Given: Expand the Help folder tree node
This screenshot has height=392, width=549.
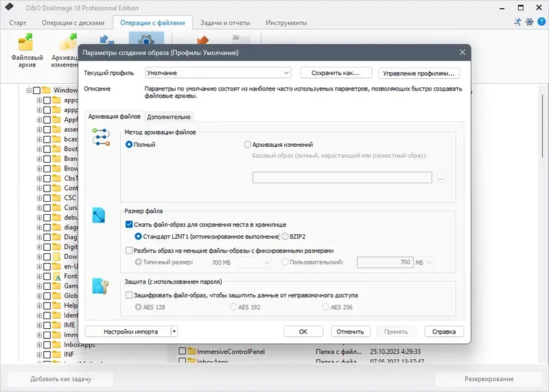Looking at the screenshot, I should pos(39,305).
